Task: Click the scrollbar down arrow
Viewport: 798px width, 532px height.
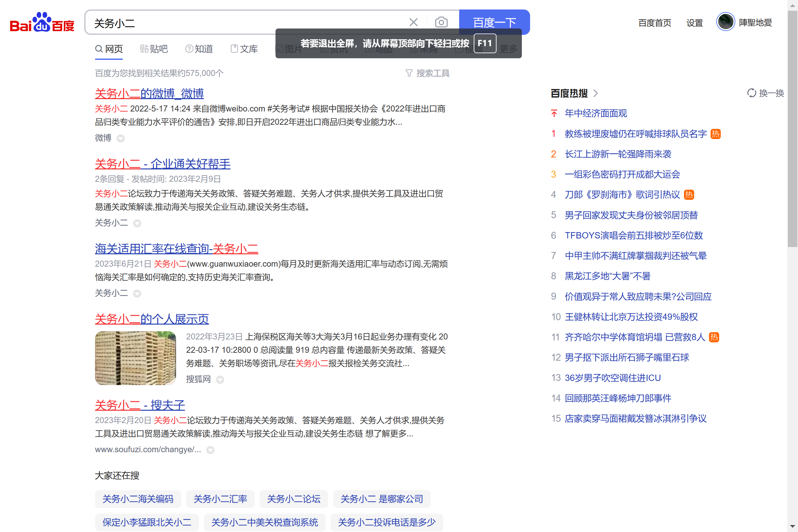Action: pyautogui.click(x=793, y=527)
